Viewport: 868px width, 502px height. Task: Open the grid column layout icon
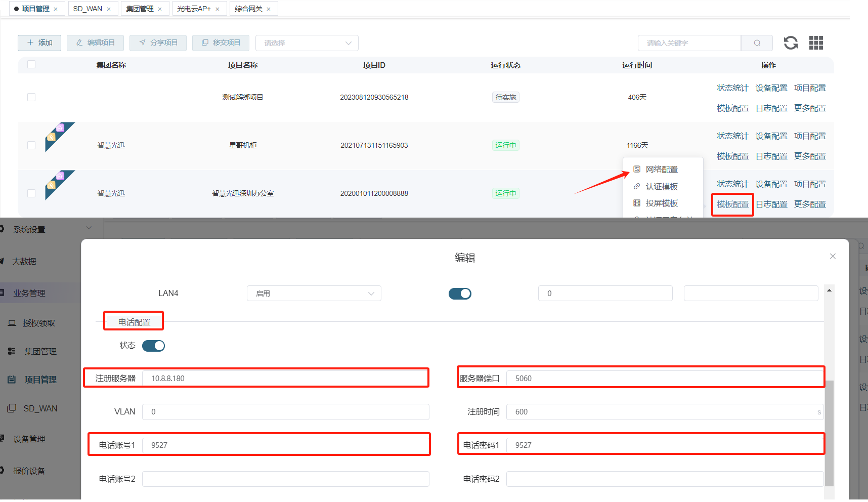pos(816,43)
